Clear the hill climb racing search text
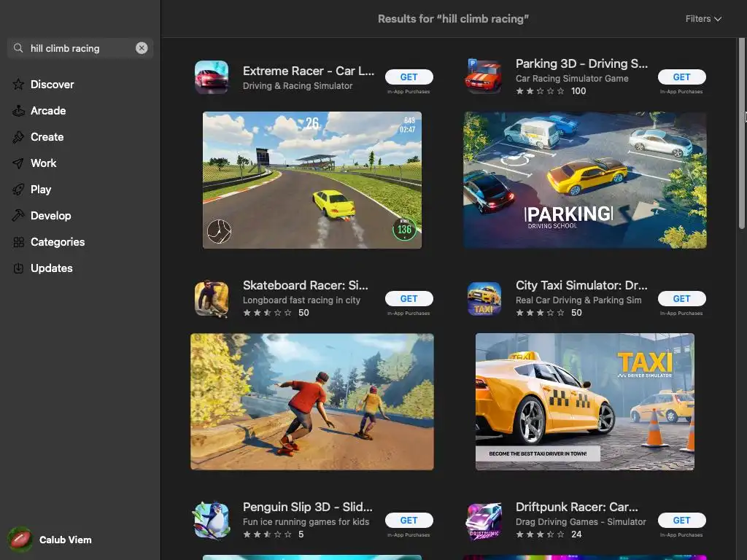The image size is (747, 560). pos(142,48)
